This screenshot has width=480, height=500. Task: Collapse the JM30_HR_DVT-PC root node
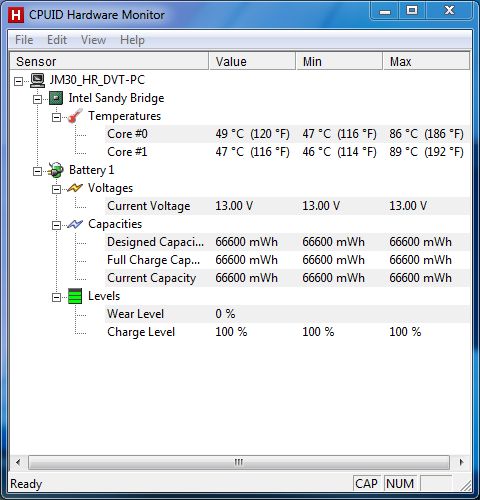point(19,81)
